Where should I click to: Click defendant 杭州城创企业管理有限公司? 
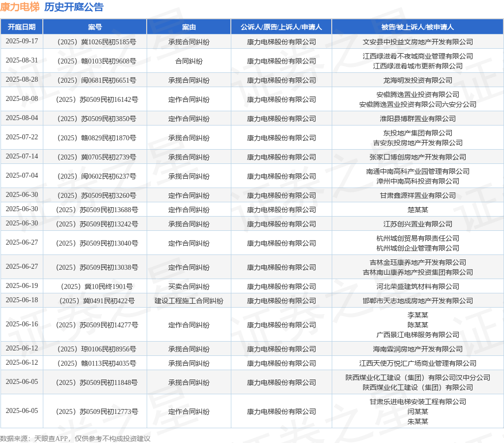pyautogui.click(x=417, y=248)
